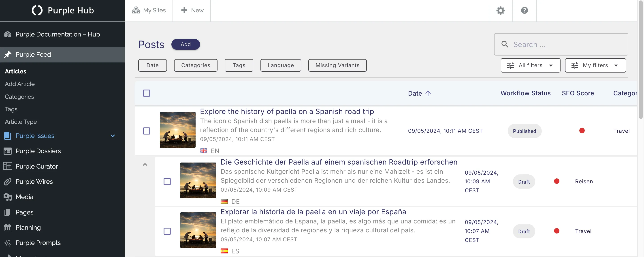
Task: Open Articles in the sidebar
Action: [15, 71]
